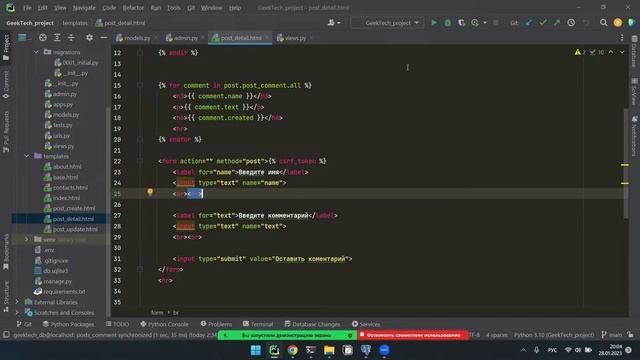
Task: Open Bookmarks tool window
Action: [x=6, y=251]
